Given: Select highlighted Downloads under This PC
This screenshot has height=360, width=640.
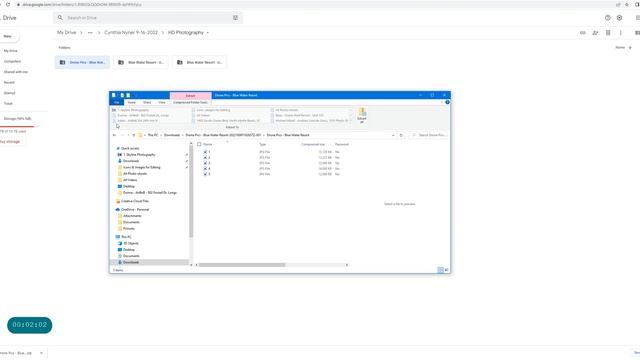Looking at the screenshot, I should (x=131, y=262).
